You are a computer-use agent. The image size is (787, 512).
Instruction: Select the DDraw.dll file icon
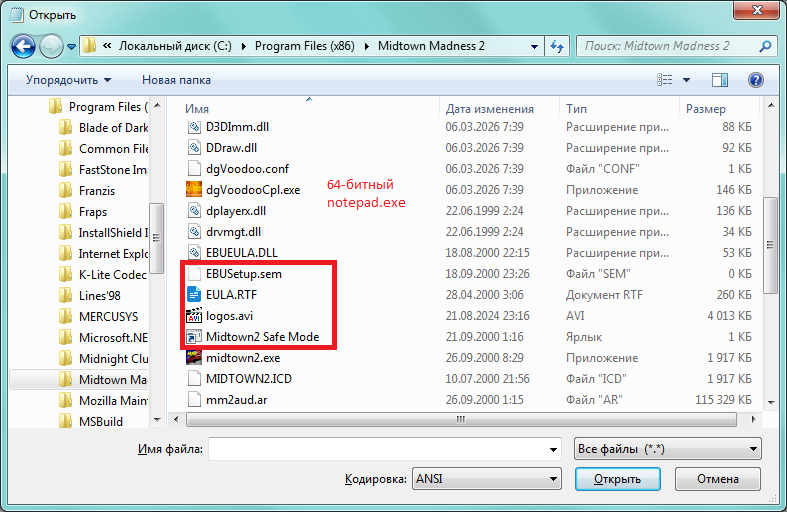(194, 148)
